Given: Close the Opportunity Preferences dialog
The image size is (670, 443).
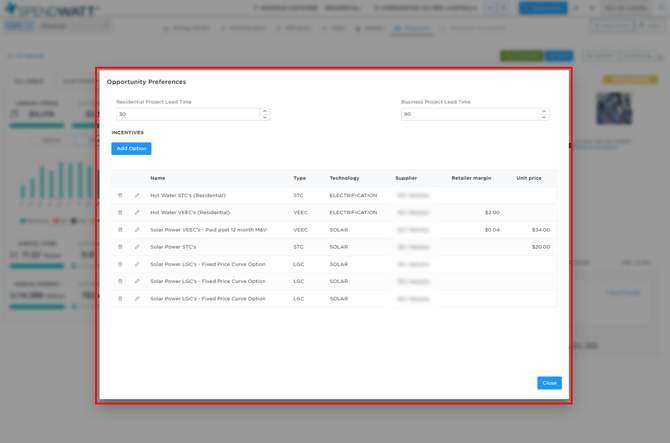Looking at the screenshot, I should 549,383.
